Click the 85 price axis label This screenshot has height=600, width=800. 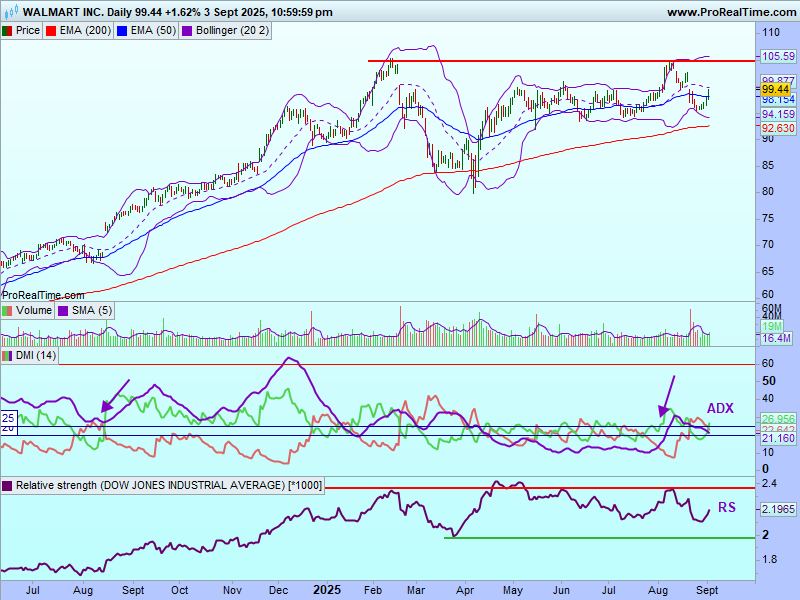pyautogui.click(x=768, y=165)
